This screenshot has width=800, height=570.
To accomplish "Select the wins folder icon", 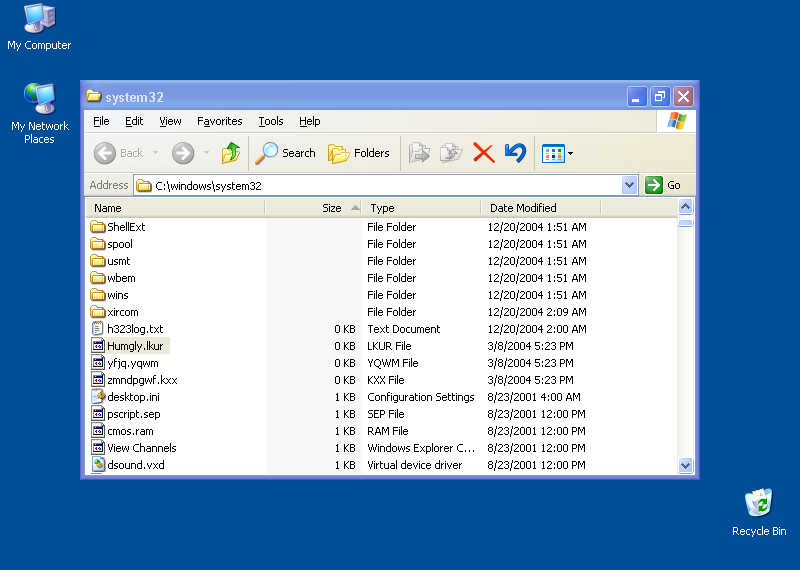I will click(97, 295).
